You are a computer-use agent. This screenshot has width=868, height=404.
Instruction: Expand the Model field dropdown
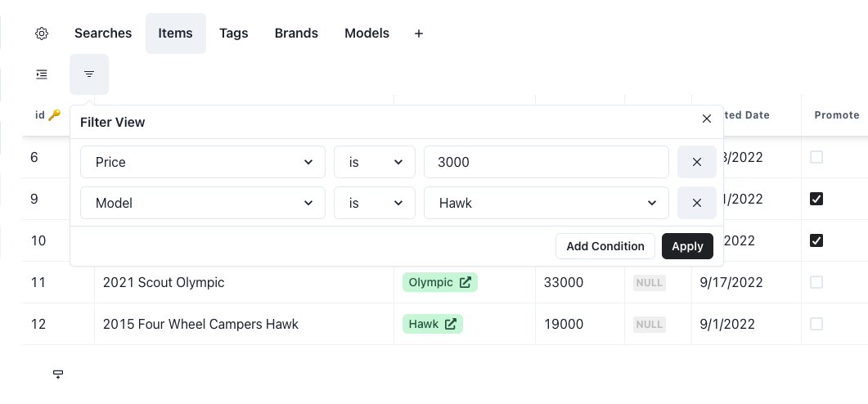[203, 203]
